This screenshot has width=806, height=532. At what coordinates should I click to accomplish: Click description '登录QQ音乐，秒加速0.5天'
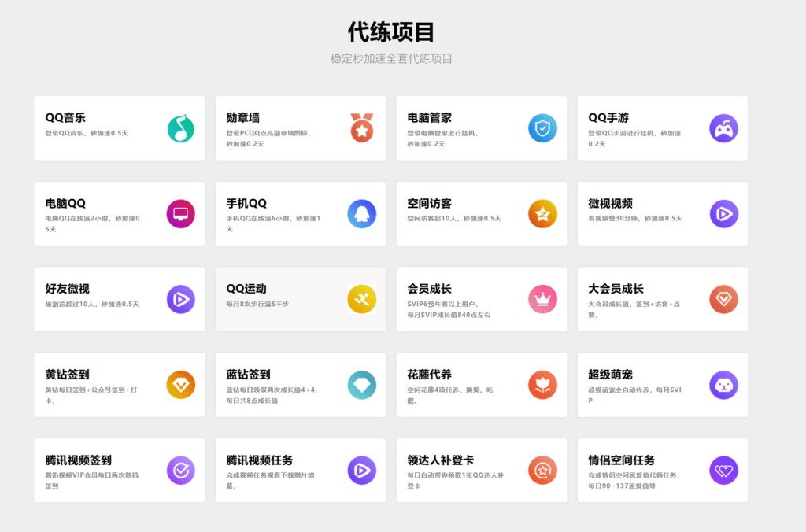(x=87, y=133)
